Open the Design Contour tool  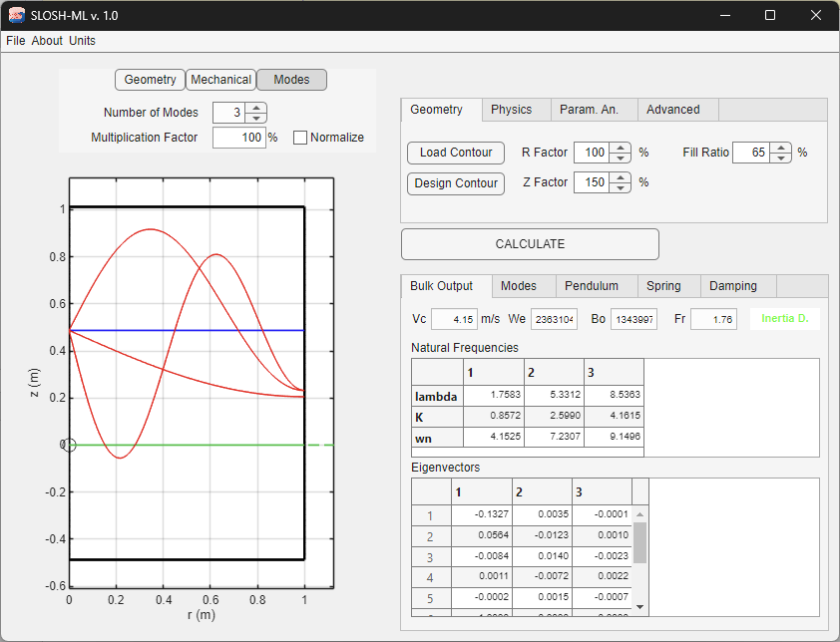pos(455,183)
